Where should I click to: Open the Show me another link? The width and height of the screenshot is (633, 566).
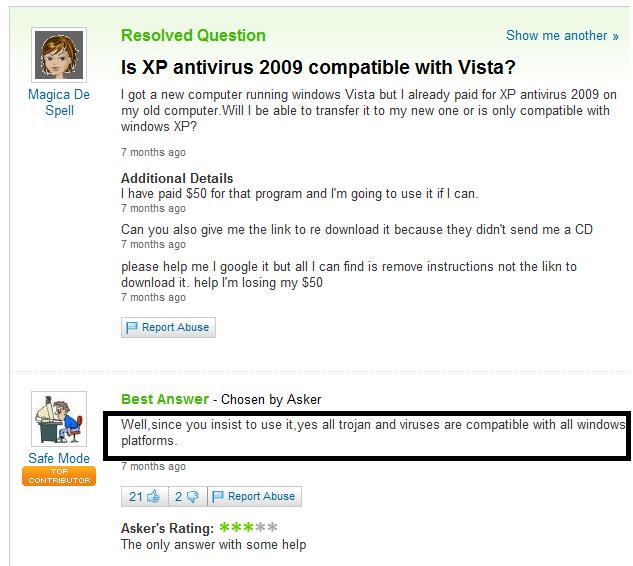pos(562,36)
